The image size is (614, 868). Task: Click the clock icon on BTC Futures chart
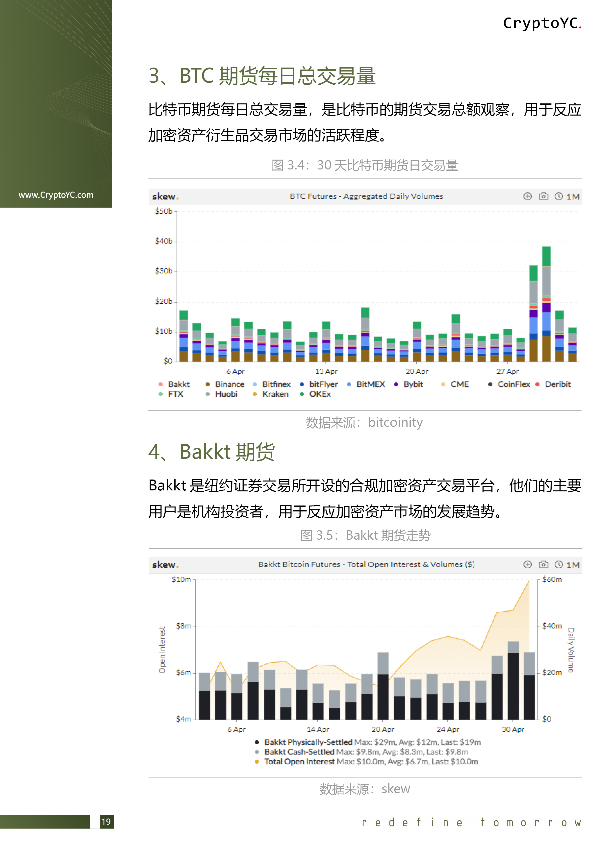pos(558,196)
